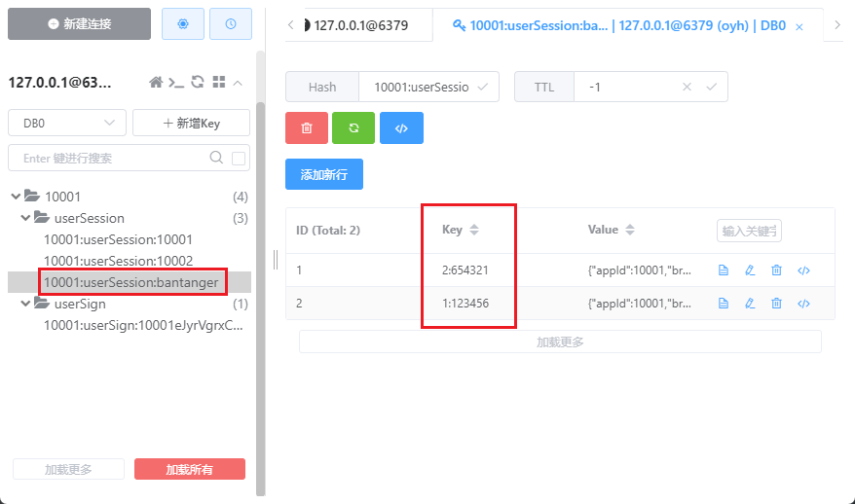Open the settings gear button

coord(183,24)
